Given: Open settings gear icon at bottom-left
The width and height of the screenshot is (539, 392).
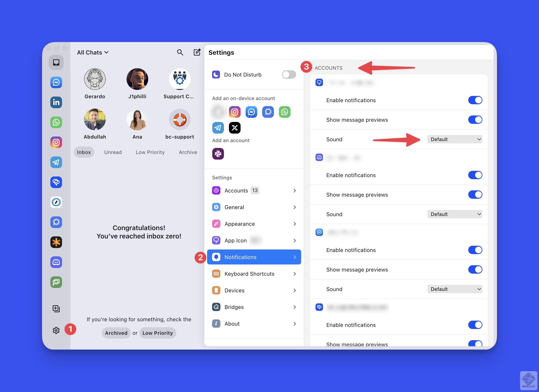Looking at the screenshot, I should [56, 330].
